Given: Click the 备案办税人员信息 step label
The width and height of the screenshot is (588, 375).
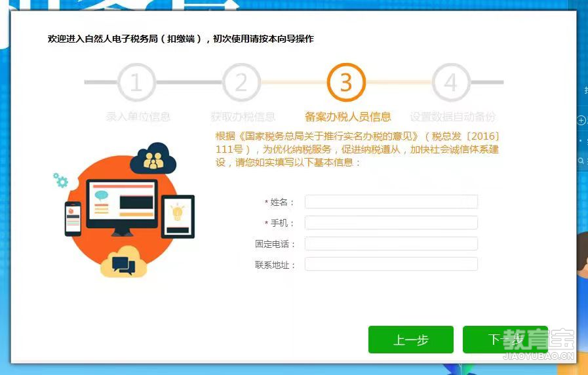Looking at the screenshot, I should (348, 117).
